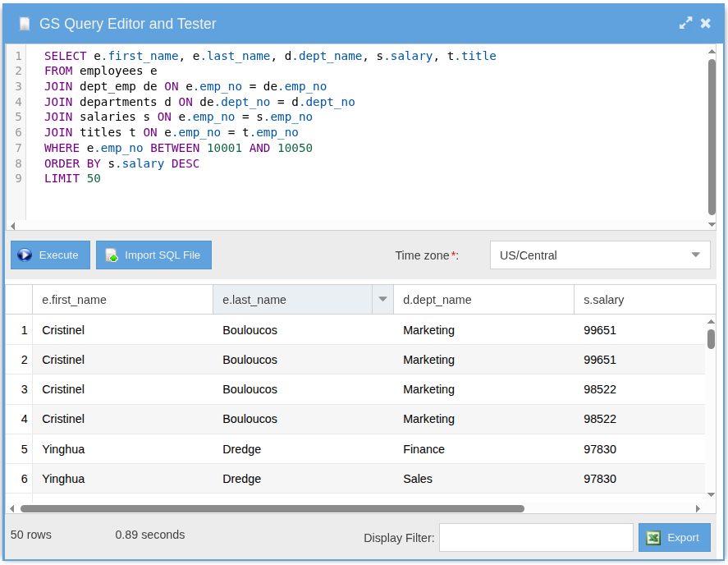This screenshot has width=728, height=565.
Task: Sort by the s.salary column header
Action: pos(644,300)
